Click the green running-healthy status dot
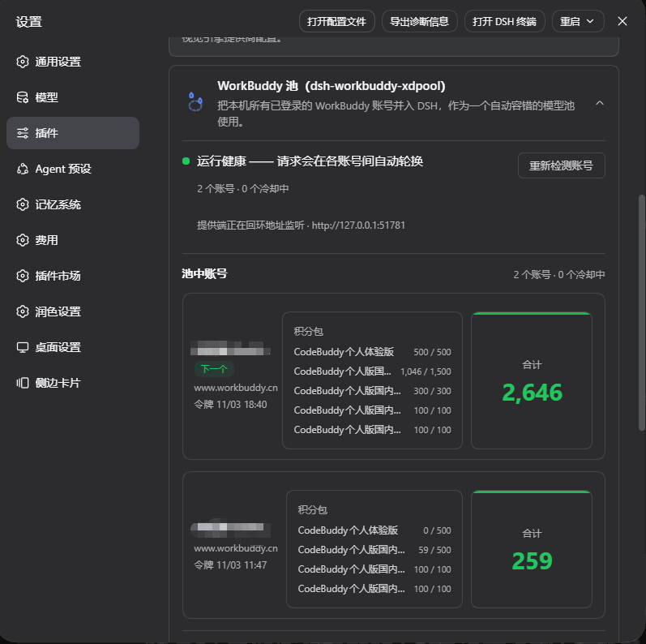646x644 pixels. (x=186, y=161)
